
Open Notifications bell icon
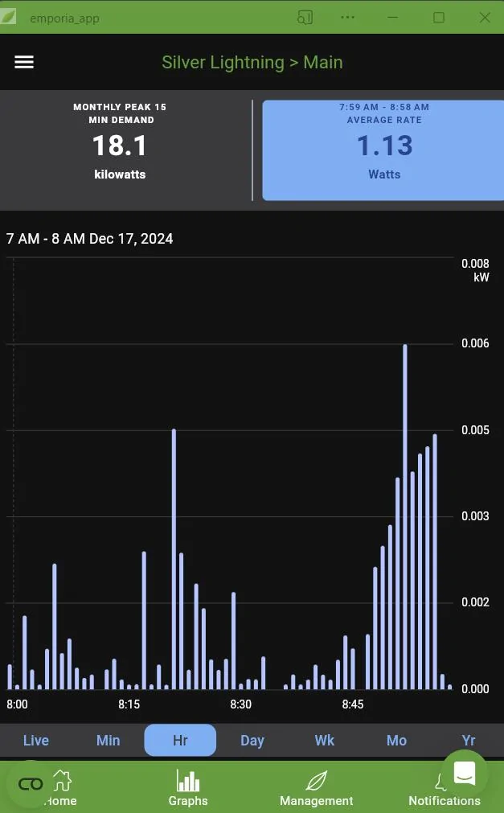coord(440,782)
